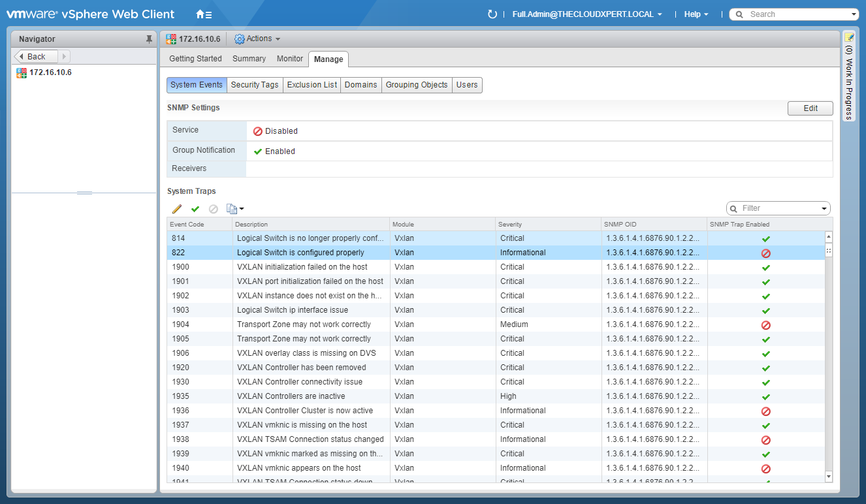Click the disabled circle icon in traps toolbar

213,209
